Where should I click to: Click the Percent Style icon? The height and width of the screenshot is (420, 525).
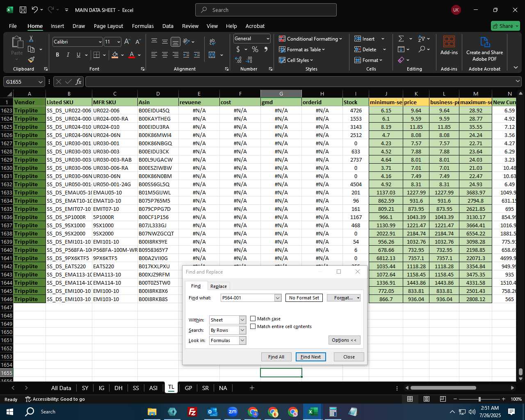[x=255, y=49]
